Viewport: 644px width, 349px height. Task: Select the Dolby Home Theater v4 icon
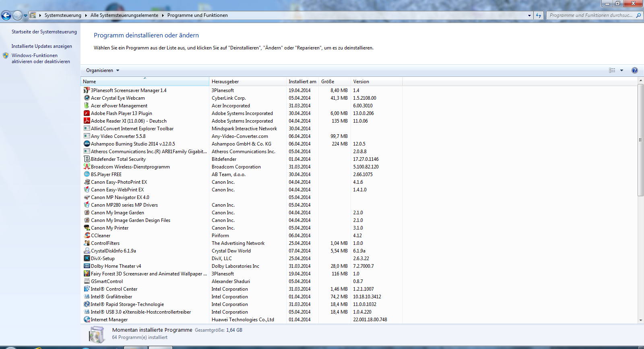[x=87, y=266]
